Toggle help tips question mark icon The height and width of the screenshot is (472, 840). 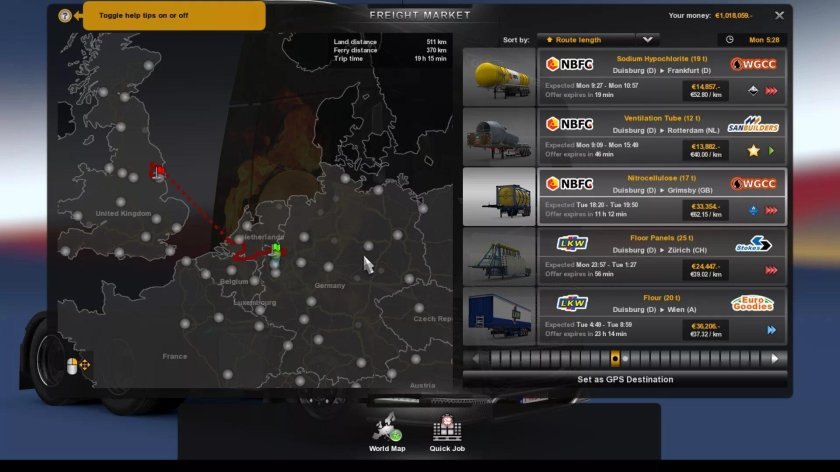pos(65,16)
